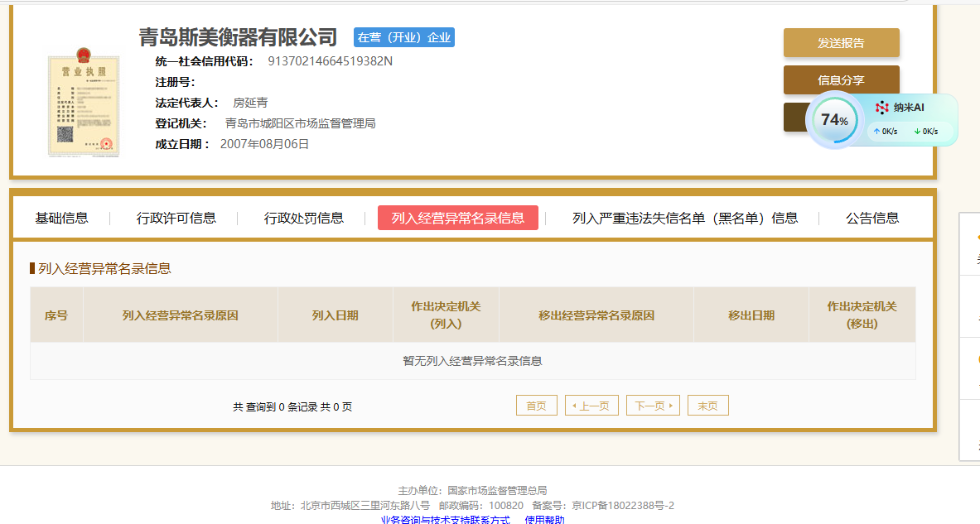980x524 pixels.
Task: Open the 业务咨询与技术支持联系方式 link
Action: tap(445, 520)
